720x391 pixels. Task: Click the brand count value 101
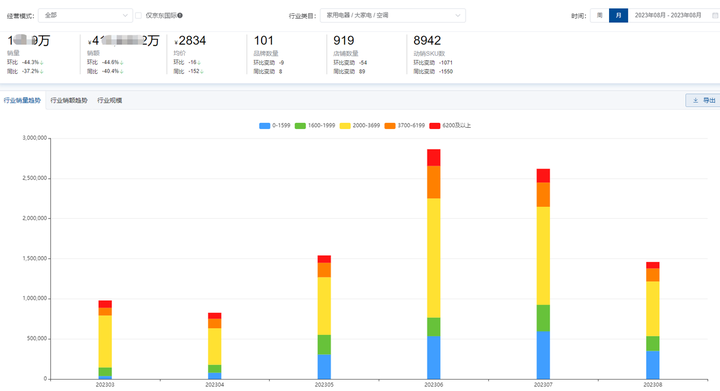click(264, 41)
